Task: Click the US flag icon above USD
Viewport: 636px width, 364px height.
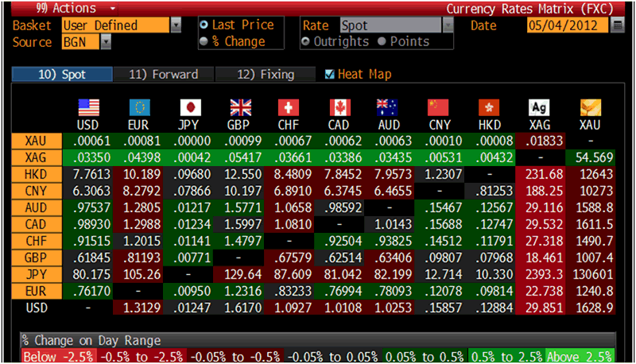Action: tap(87, 107)
